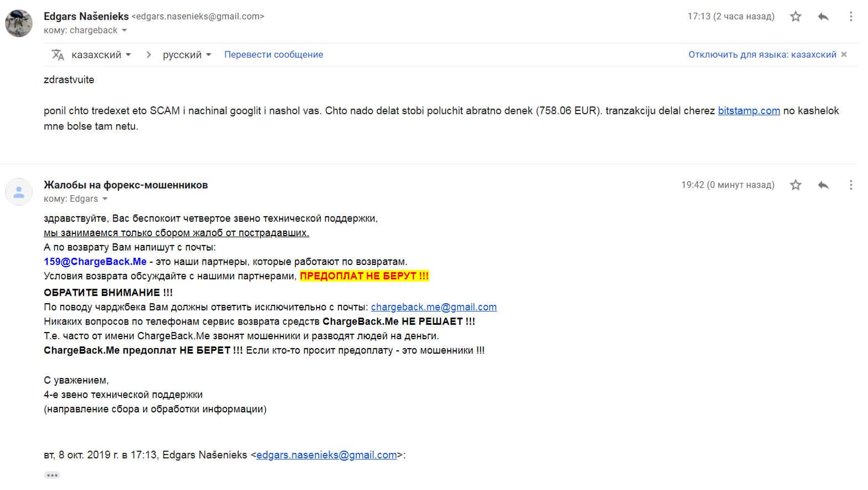The width and height of the screenshot is (868, 490).
Task: Click the chargeback.me@gmail.com email link
Action: pos(434,307)
